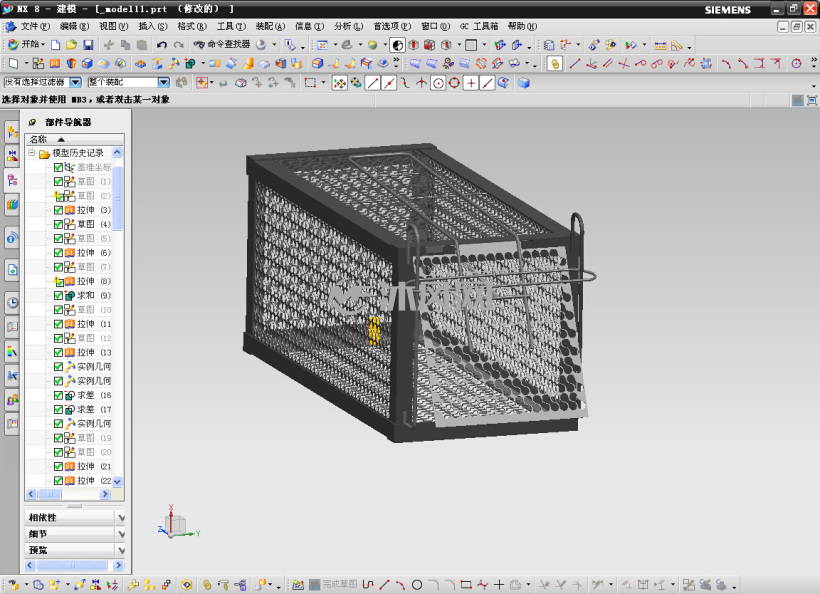Open the 插入(S) menu
The image size is (820, 594).
pyautogui.click(x=153, y=26)
